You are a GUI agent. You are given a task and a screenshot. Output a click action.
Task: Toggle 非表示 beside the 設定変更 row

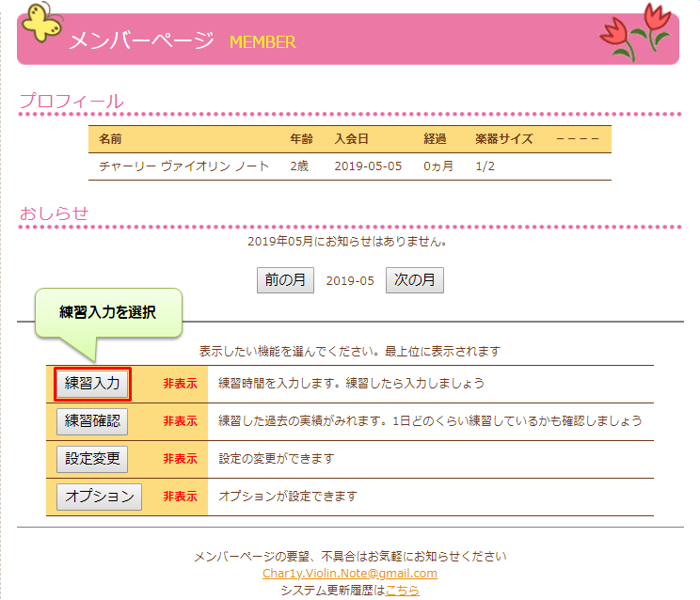pyautogui.click(x=180, y=459)
